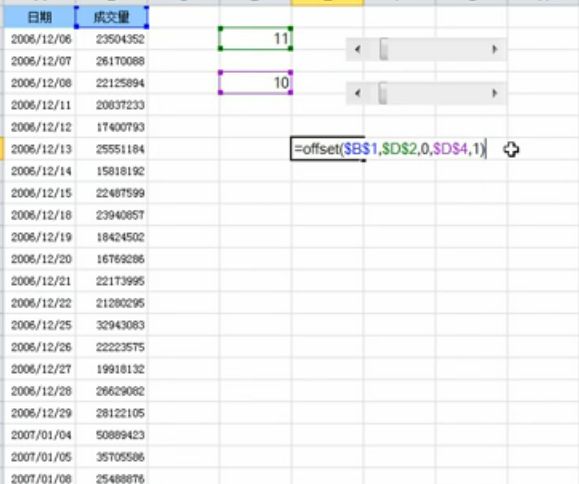Select volume cell in 2006/12/26 row
This screenshot has width=579, height=484.
pyautogui.click(x=112, y=347)
